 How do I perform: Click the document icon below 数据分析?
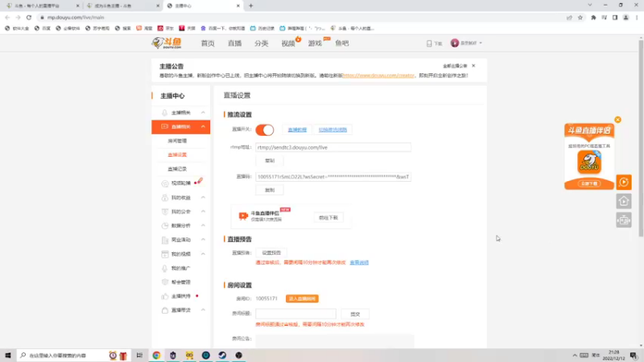point(164,240)
